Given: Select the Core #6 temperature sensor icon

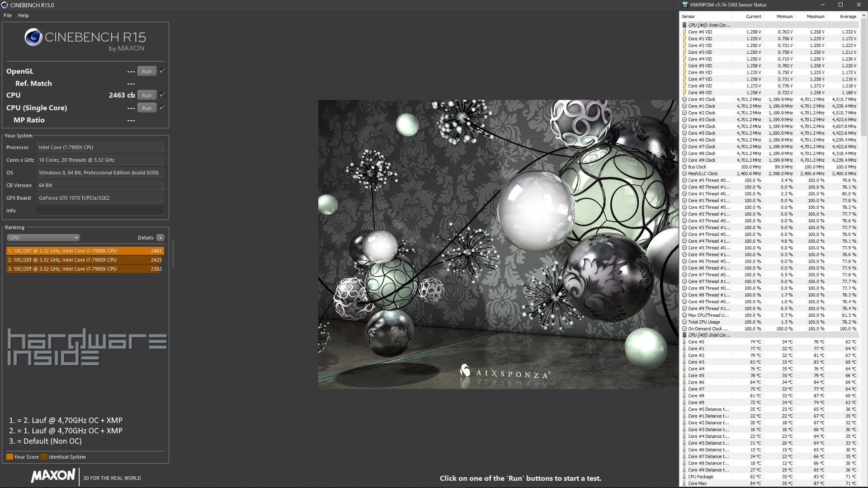Looking at the screenshot, I should (684, 382).
